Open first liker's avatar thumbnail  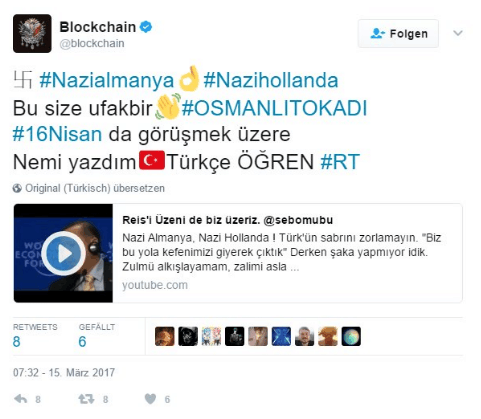[165, 336]
